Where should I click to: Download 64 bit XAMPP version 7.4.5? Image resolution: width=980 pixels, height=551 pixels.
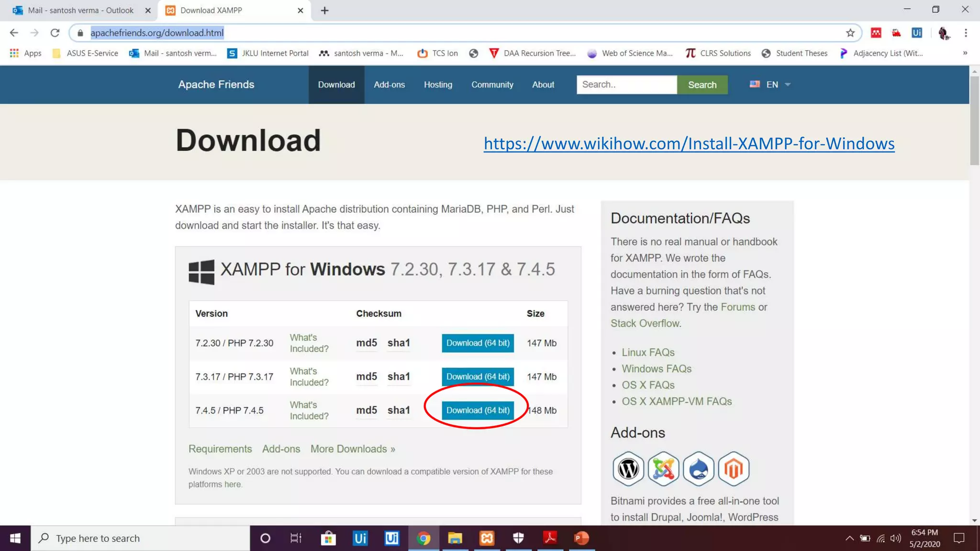pyautogui.click(x=478, y=410)
